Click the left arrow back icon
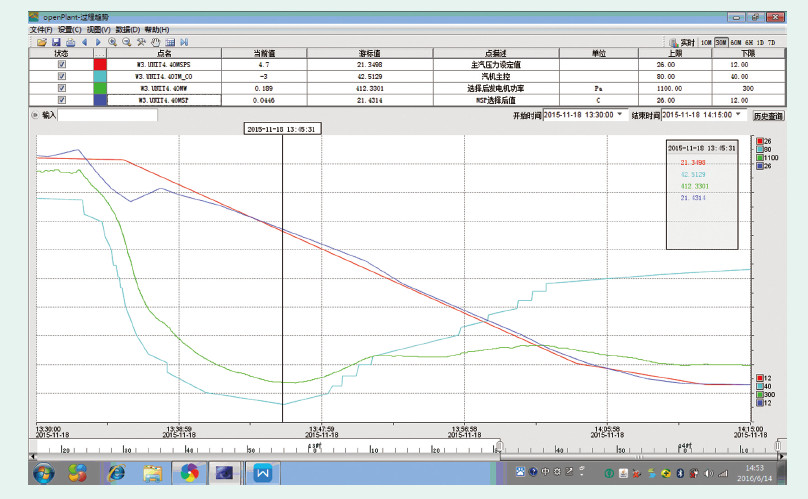Screen dimensions: 808x499 pos(84,42)
